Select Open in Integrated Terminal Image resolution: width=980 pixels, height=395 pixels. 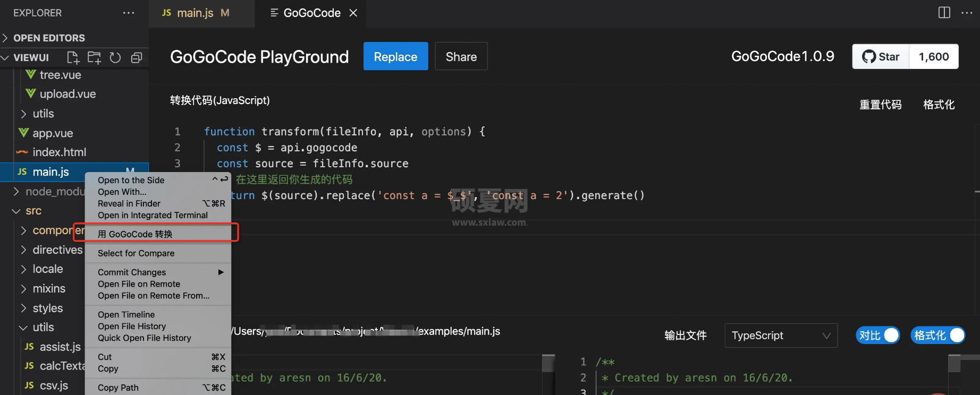(x=158, y=215)
